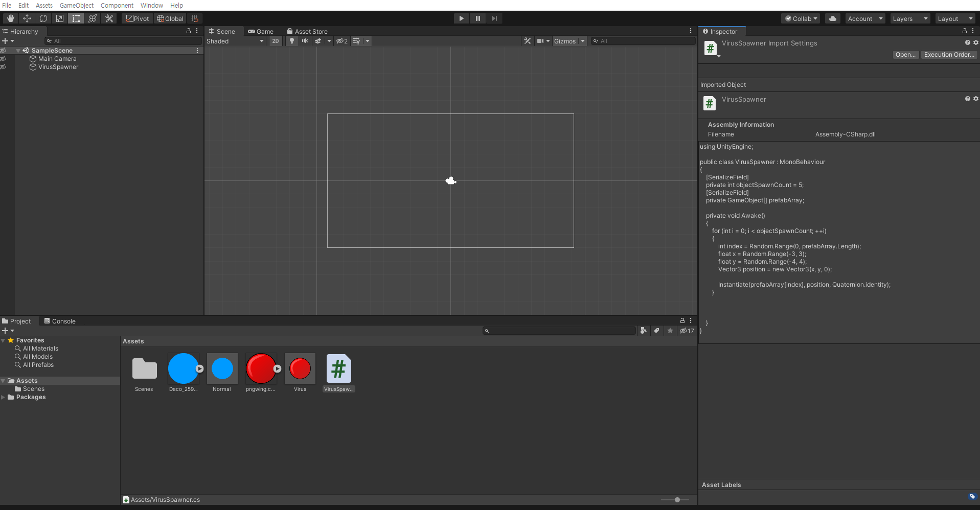980x510 pixels.
Task: Open Project panel more options menu
Action: point(690,321)
